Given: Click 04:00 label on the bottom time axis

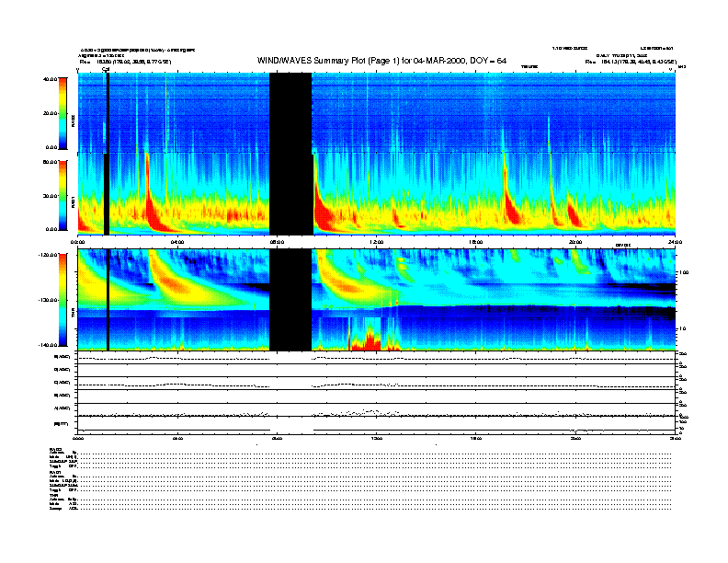Looking at the screenshot, I should [177, 438].
